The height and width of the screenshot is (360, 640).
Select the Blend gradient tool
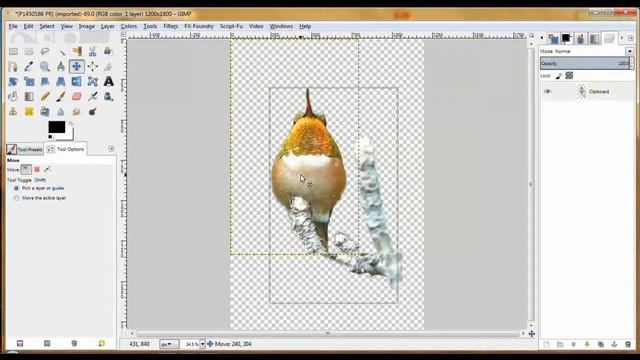[x=29, y=97]
